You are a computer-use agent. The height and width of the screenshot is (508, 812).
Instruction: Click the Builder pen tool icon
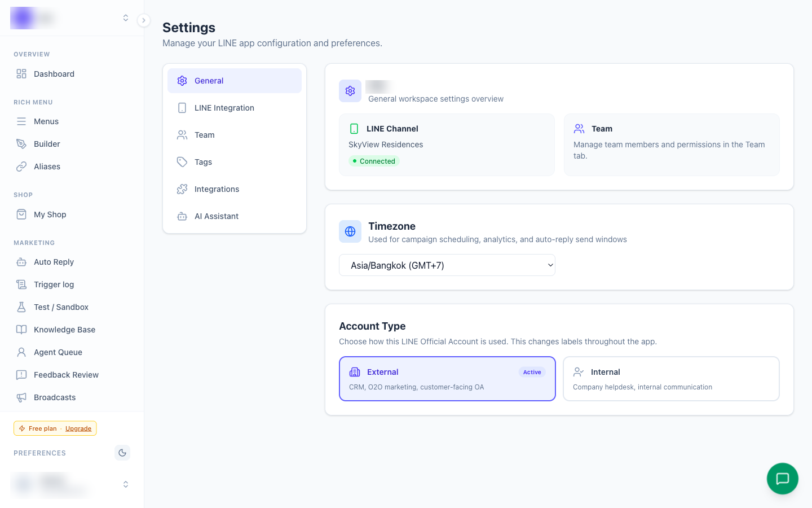tap(21, 144)
